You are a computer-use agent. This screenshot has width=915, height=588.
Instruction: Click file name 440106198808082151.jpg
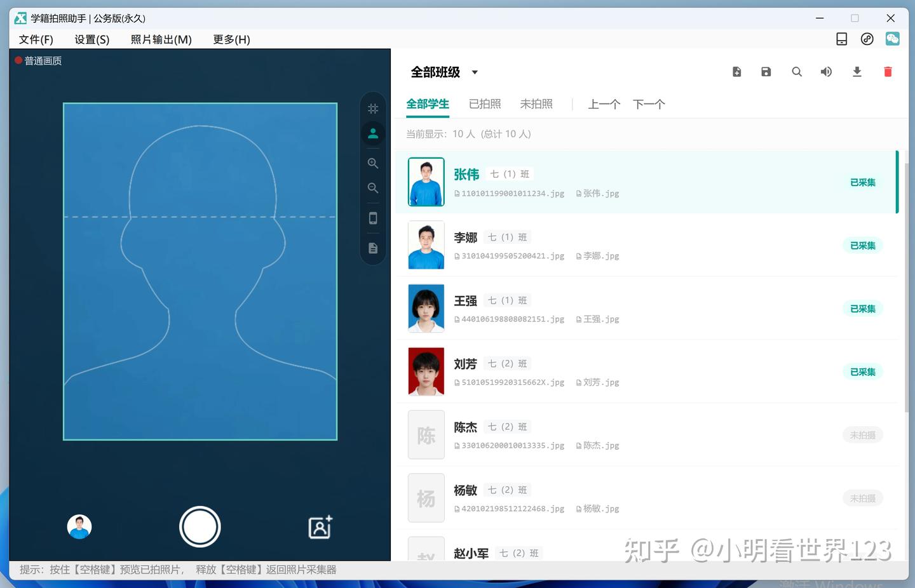pos(513,319)
